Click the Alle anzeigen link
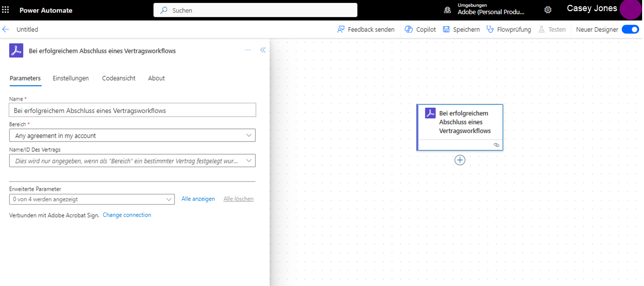 [x=198, y=199]
